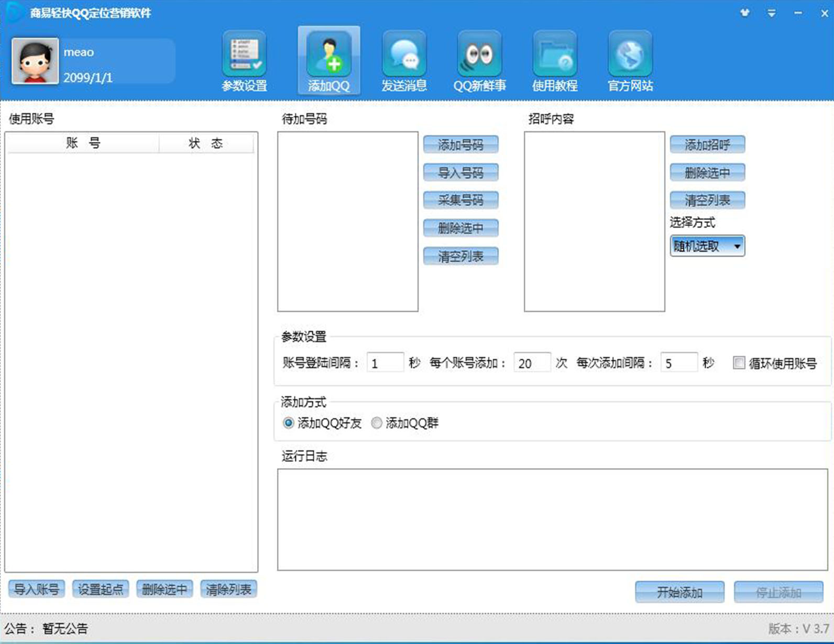Click inside the 运行日志 log area
The width and height of the screenshot is (834, 644).
[x=553, y=519]
